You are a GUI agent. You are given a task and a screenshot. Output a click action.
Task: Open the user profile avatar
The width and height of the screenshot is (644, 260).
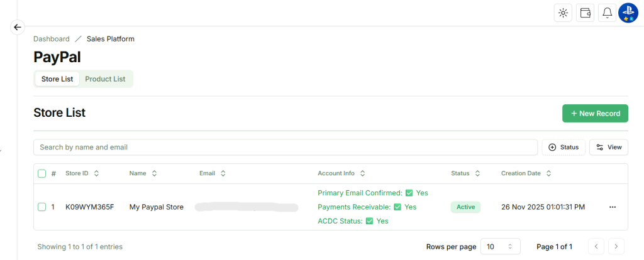628,13
